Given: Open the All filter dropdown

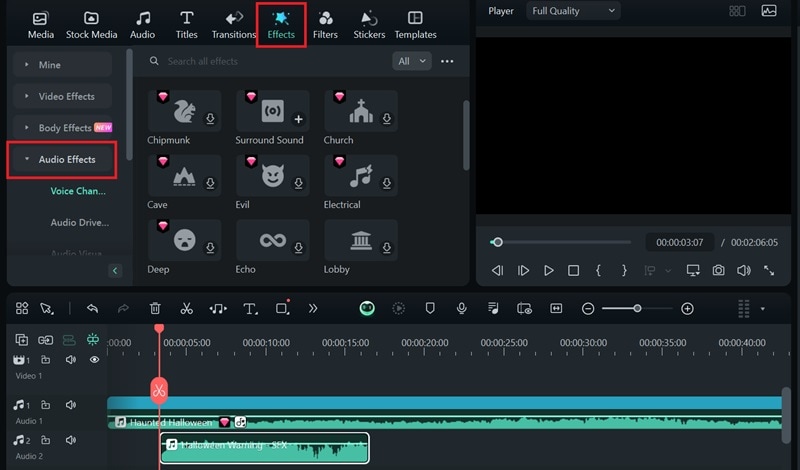Looking at the screenshot, I should click(412, 61).
